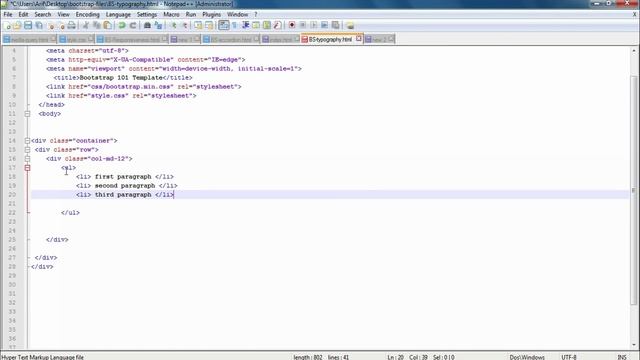Image resolution: width=640 pixels, height=360 pixels.
Task: Click the Zoom Out toolbar icon
Action: click(184, 25)
